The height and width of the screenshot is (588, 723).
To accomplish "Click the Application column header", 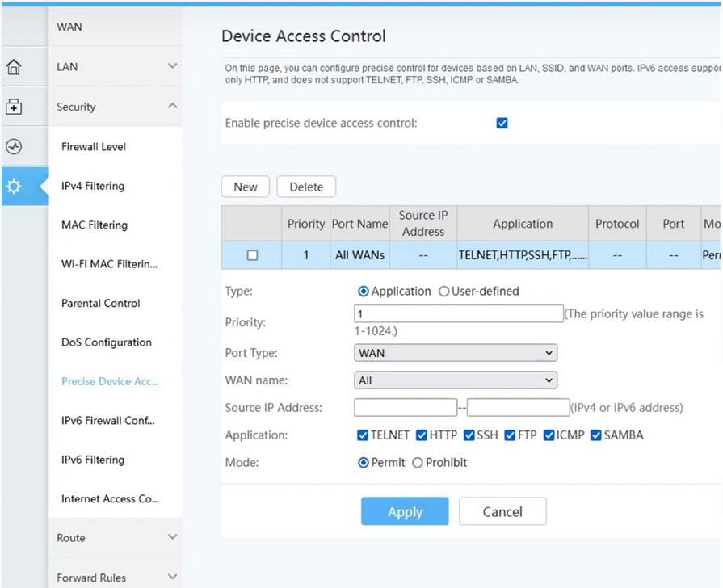I will tap(523, 224).
